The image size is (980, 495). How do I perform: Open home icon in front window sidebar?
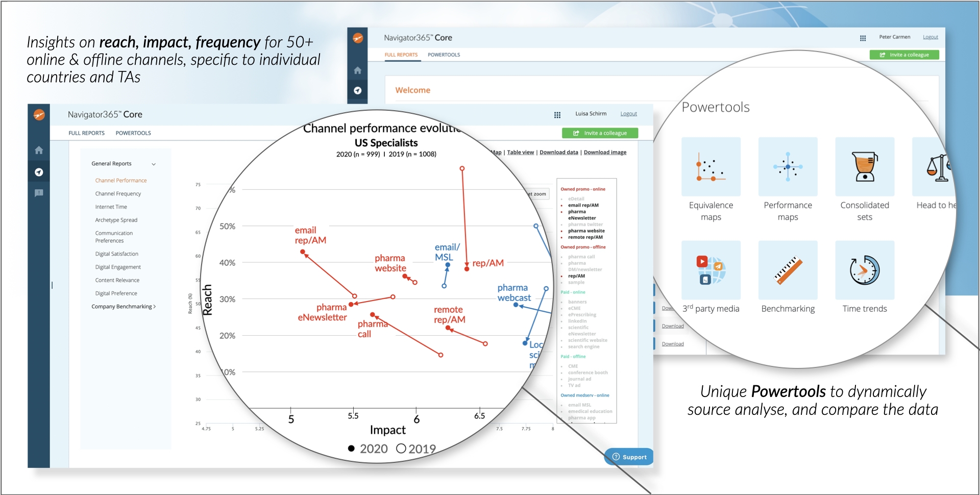(x=39, y=150)
